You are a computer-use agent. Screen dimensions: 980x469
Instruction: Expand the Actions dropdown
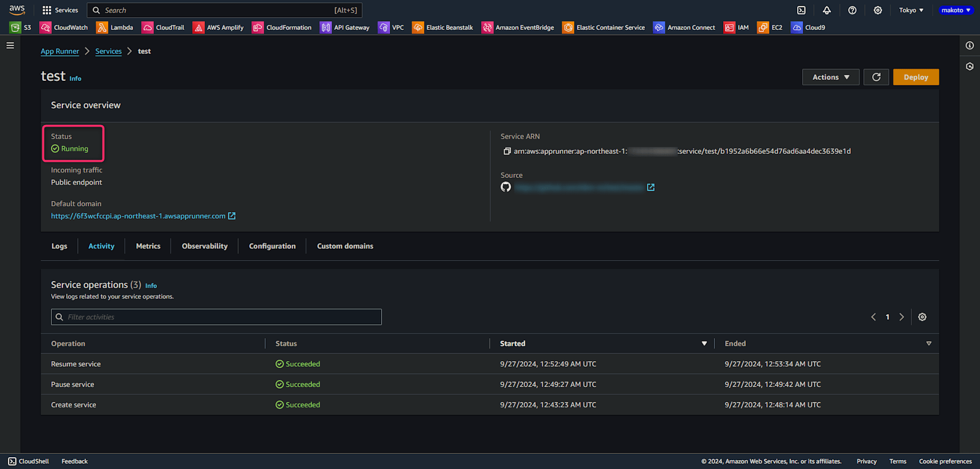coord(831,77)
